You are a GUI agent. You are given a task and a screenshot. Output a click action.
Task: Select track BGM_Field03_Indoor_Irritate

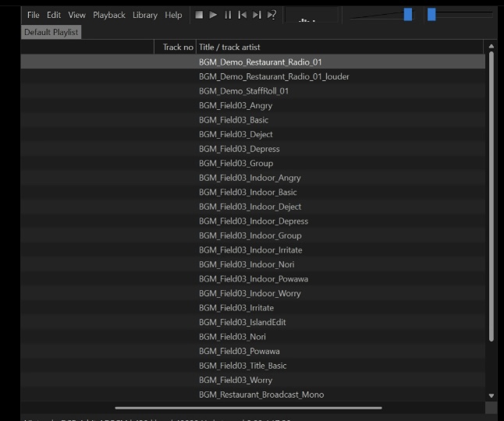click(x=253, y=249)
